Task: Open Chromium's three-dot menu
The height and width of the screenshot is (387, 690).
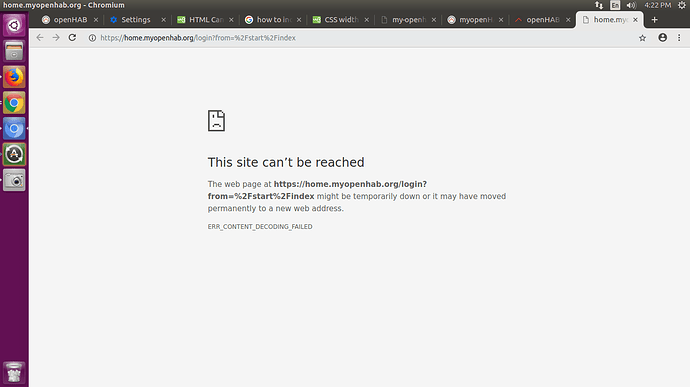Action: coord(679,38)
